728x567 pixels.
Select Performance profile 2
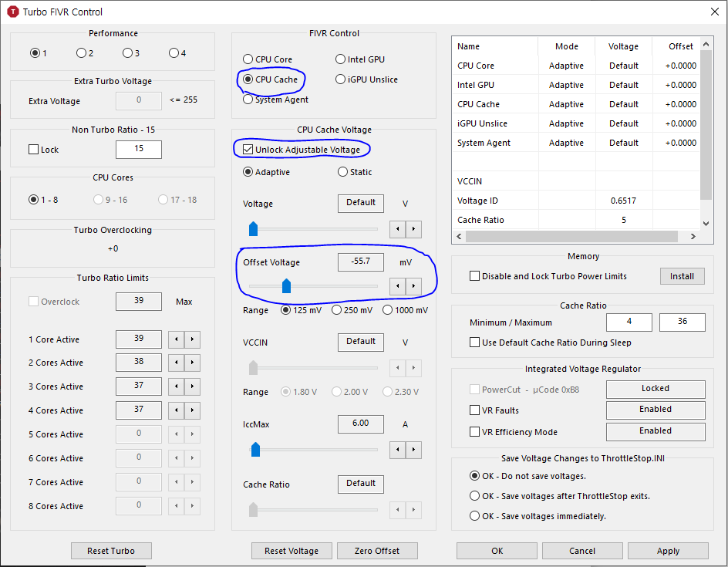[85, 53]
